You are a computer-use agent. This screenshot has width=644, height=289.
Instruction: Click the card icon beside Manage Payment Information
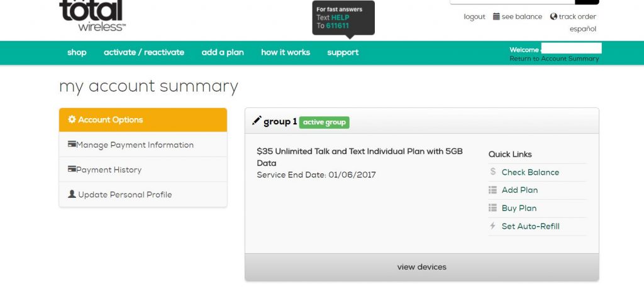[x=72, y=144]
